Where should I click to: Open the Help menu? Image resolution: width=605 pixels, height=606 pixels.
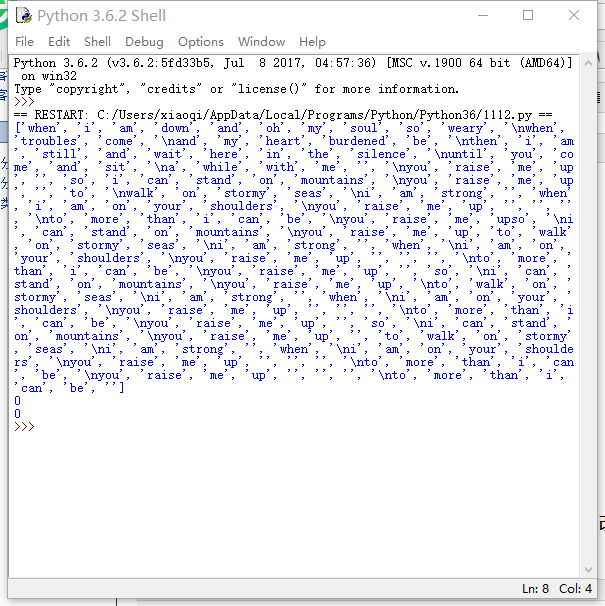tap(312, 41)
